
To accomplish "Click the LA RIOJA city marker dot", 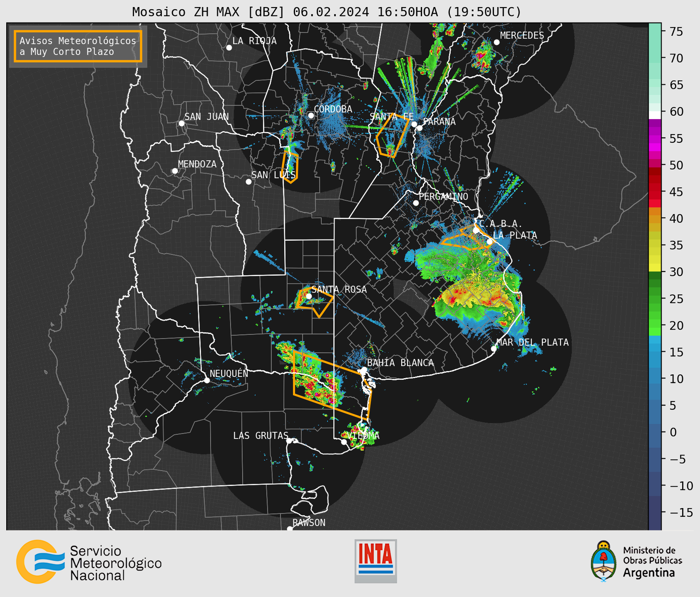I will pyautogui.click(x=229, y=48).
